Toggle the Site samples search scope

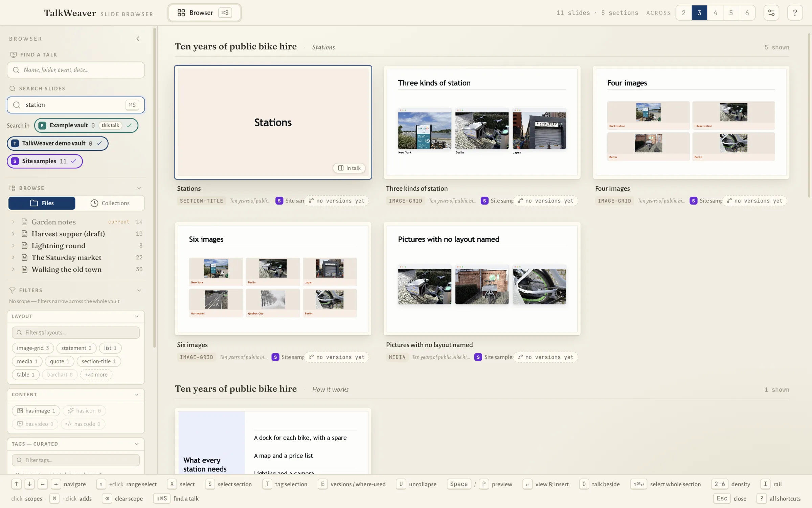(x=45, y=161)
